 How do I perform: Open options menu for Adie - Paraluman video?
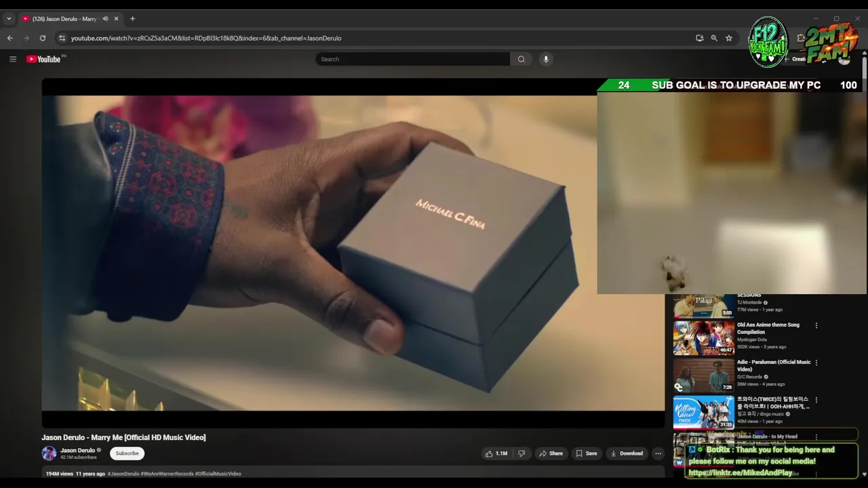[816, 363]
